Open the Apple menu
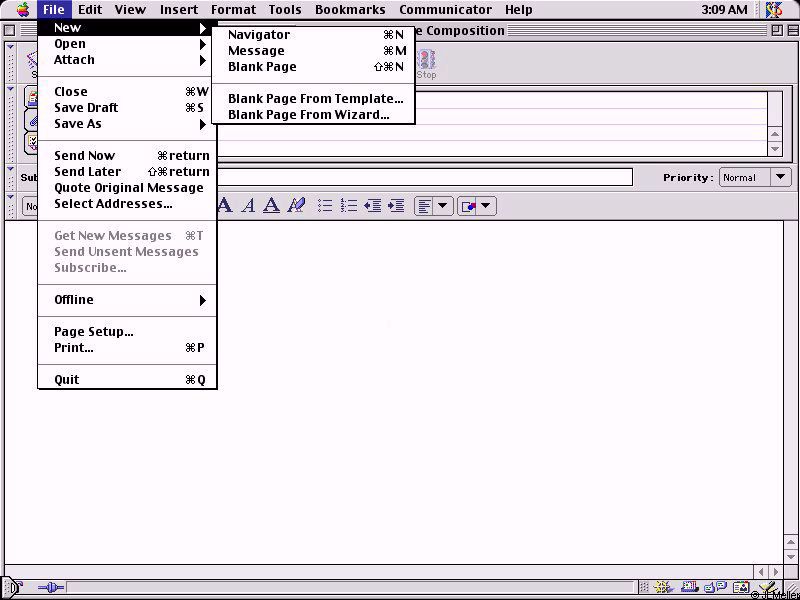The width and height of the screenshot is (800, 600). pyautogui.click(x=23, y=9)
